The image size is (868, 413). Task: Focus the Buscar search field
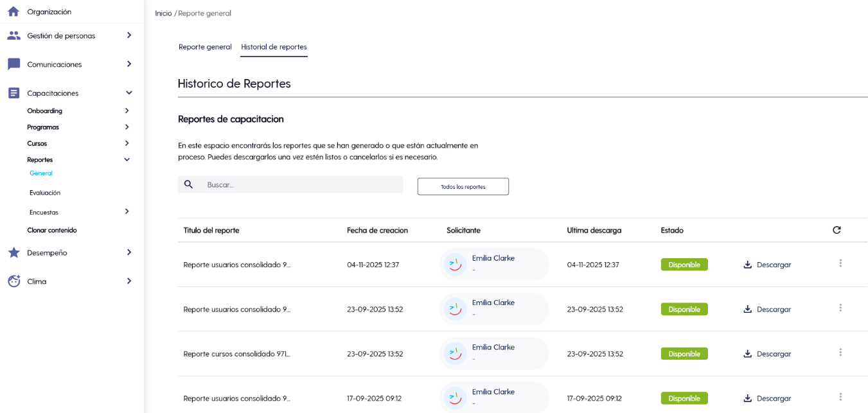[x=290, y=184]
